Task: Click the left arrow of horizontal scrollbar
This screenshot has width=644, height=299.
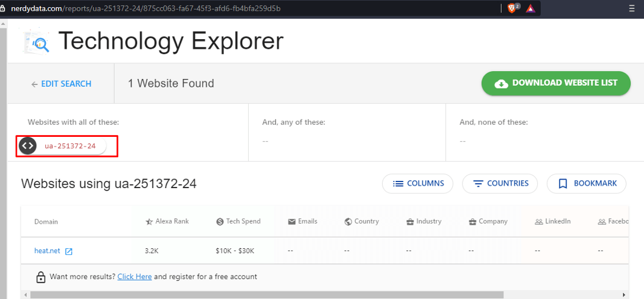Action: pos(25,295)
